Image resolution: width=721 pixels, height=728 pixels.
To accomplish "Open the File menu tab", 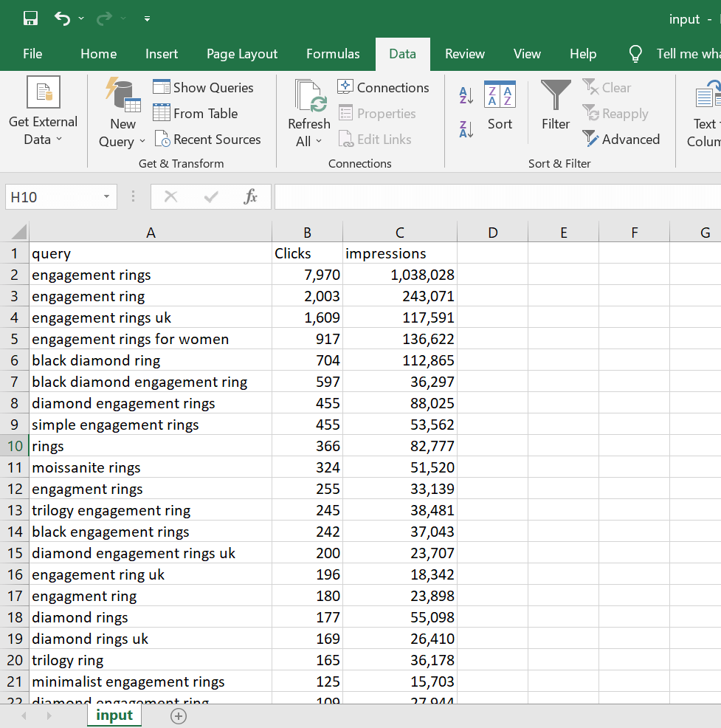I will 32,54.
